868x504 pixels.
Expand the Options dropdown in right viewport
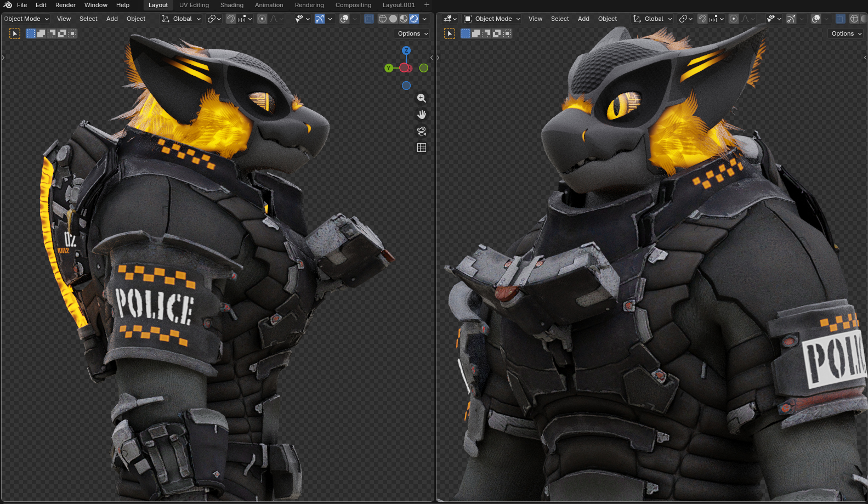coord(846,33)
